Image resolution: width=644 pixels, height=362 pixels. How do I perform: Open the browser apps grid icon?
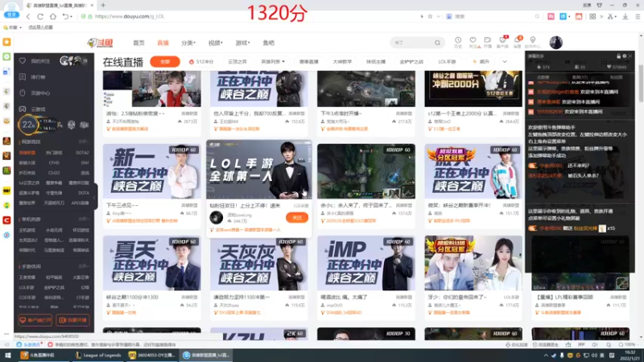592,16
